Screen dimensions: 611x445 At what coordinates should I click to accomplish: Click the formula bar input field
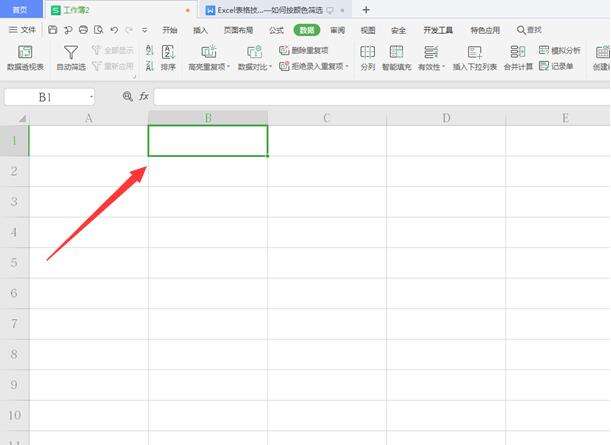382,97
